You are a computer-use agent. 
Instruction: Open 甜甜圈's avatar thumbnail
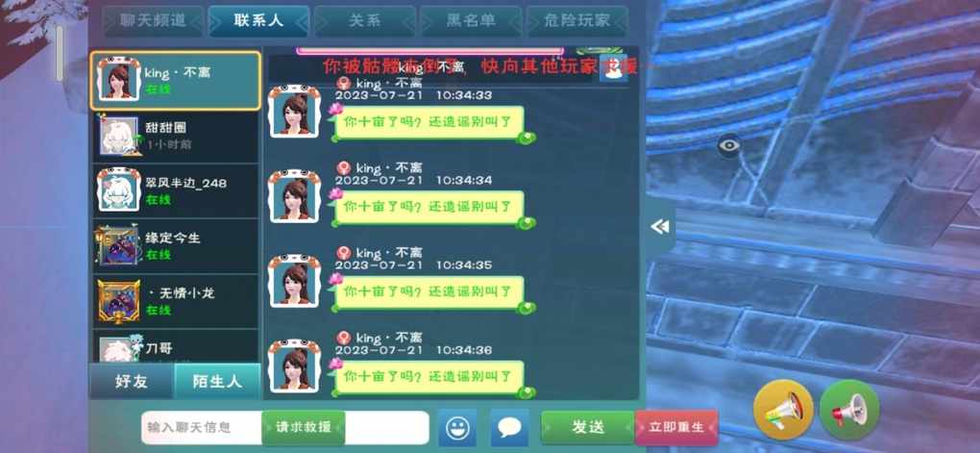coord(119,136)
